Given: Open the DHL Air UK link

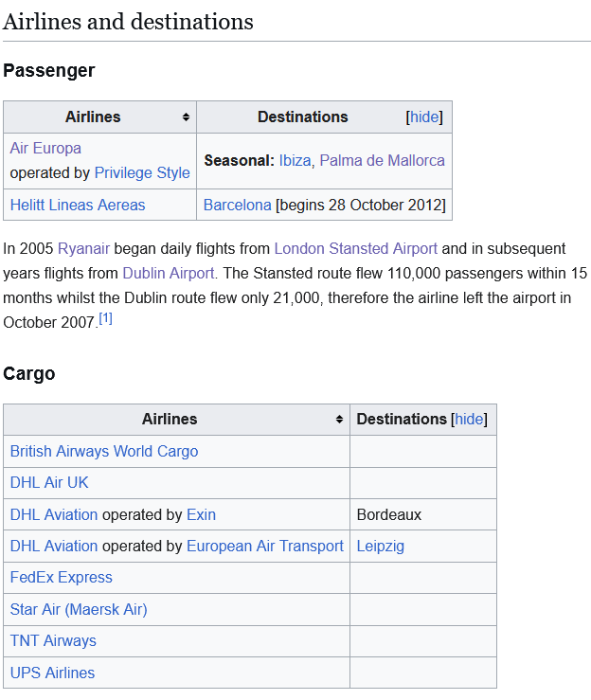Looking at the screenshot, I should (49, 482).
